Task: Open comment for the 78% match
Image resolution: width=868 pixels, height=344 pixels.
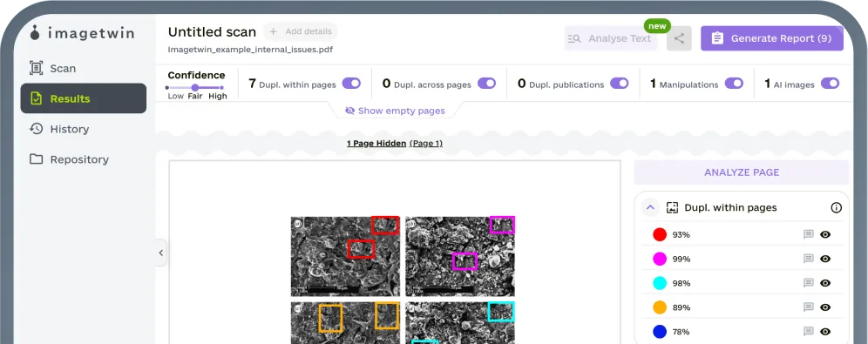Action: pos(808,332)
